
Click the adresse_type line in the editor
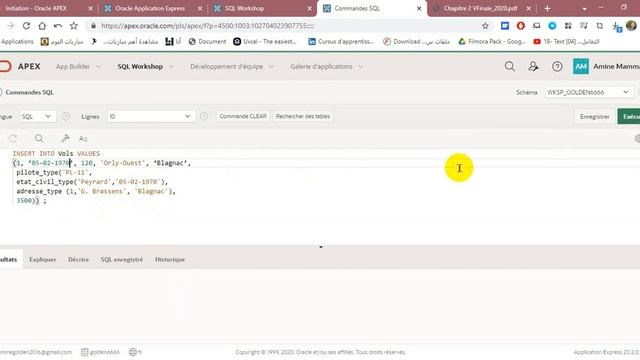(96, 191)
